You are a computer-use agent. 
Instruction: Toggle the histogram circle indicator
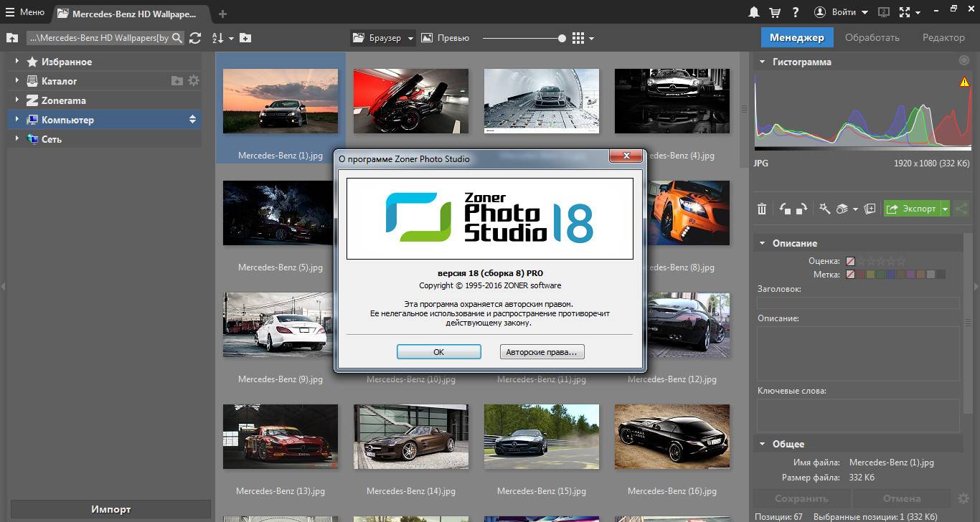click(963, 61)
